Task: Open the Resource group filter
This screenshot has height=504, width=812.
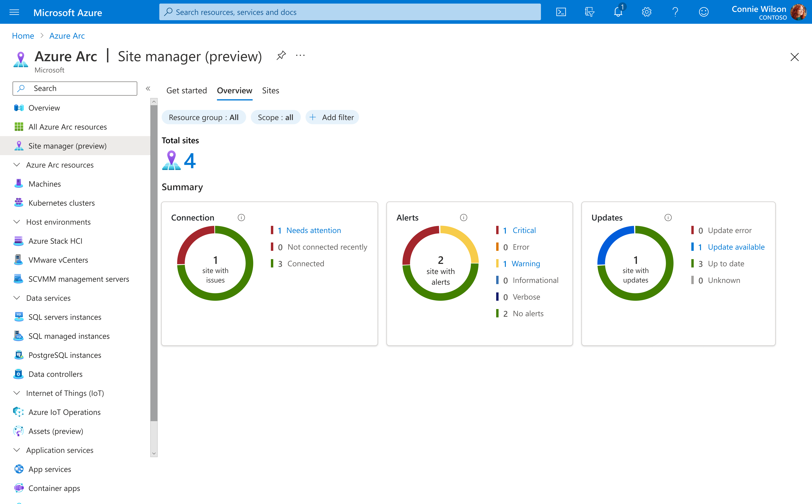Action: tap(204, 117)
